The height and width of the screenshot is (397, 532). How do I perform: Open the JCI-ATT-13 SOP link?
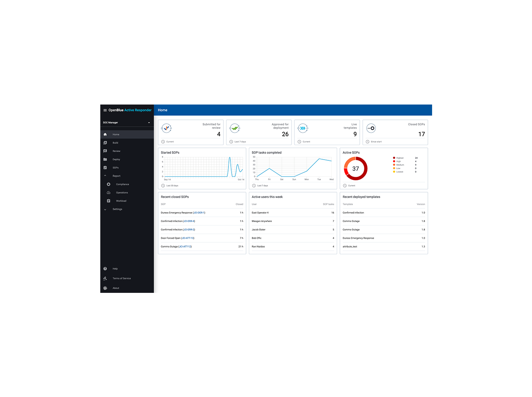tap(188, 238)
